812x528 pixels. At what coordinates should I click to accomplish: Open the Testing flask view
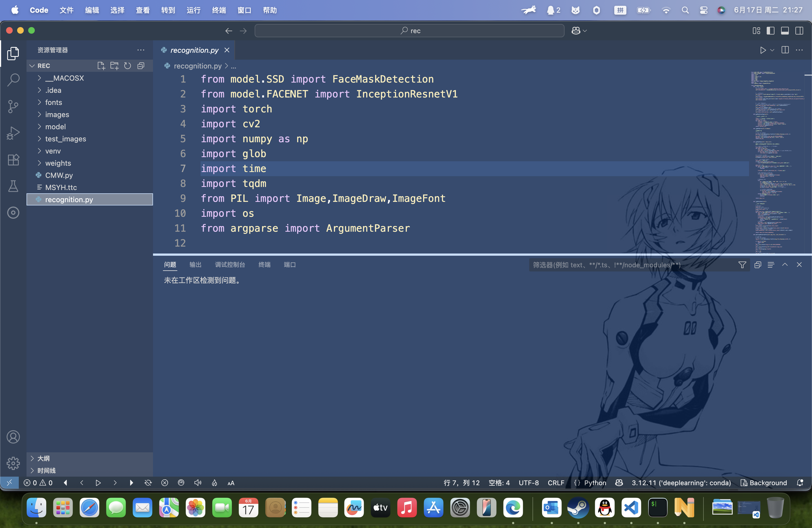13,186
